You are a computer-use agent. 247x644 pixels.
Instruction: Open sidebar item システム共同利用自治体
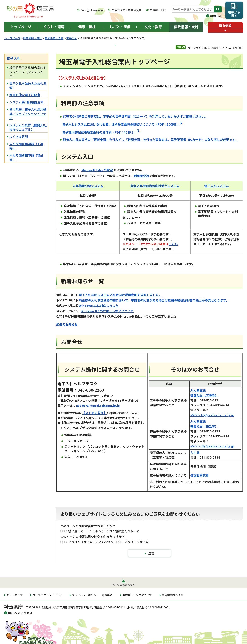pos(26,102)
